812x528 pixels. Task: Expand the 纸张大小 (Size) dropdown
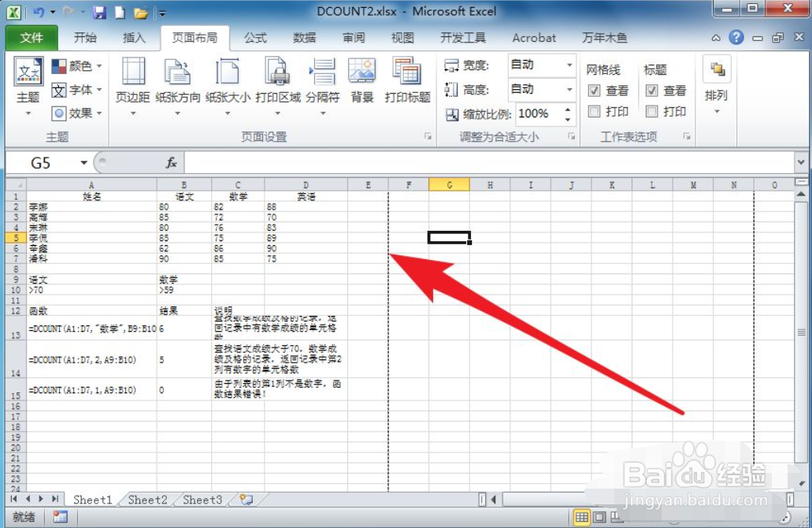(x=228, y=111)
